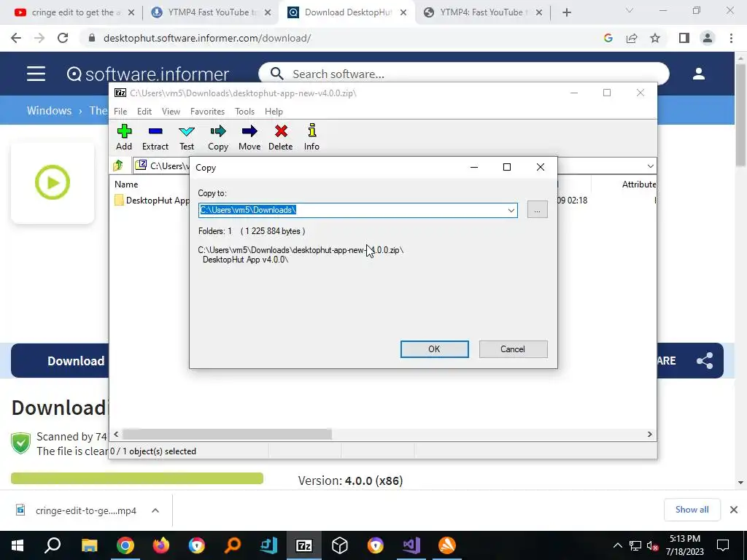Image resolution: width=747 pixels, height=560 pixels.
Task: Switch to the first YTMP4 Fast YouTube tab
Action: pyautogui.click(x=209, y=12)
